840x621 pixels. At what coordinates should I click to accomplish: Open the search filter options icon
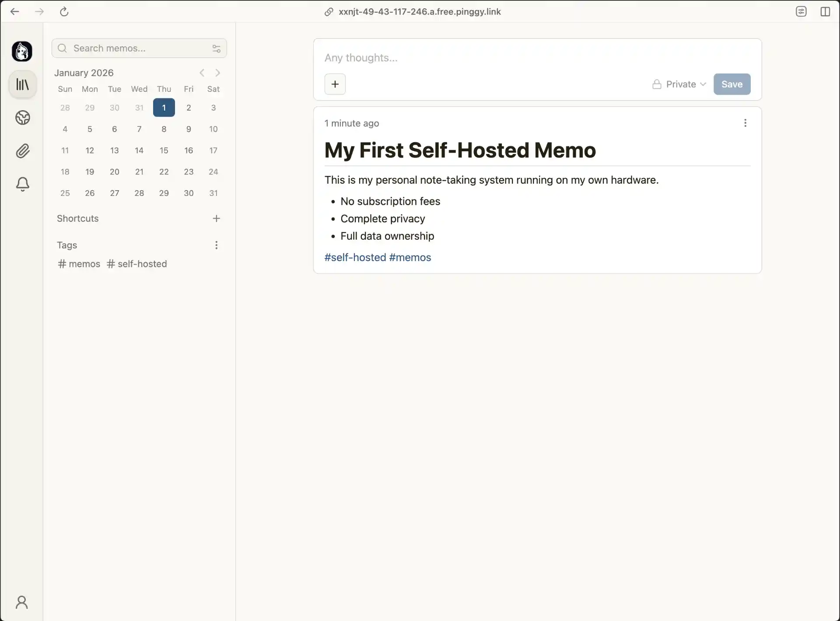point(216,48)
